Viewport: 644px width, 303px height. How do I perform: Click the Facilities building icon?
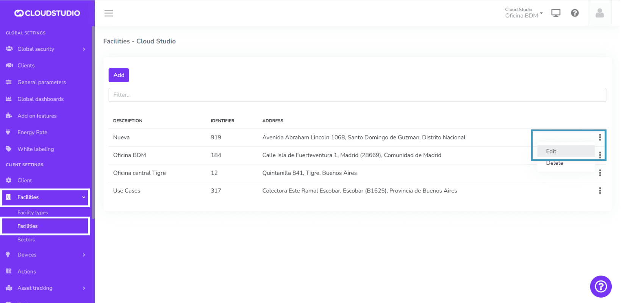8,197
